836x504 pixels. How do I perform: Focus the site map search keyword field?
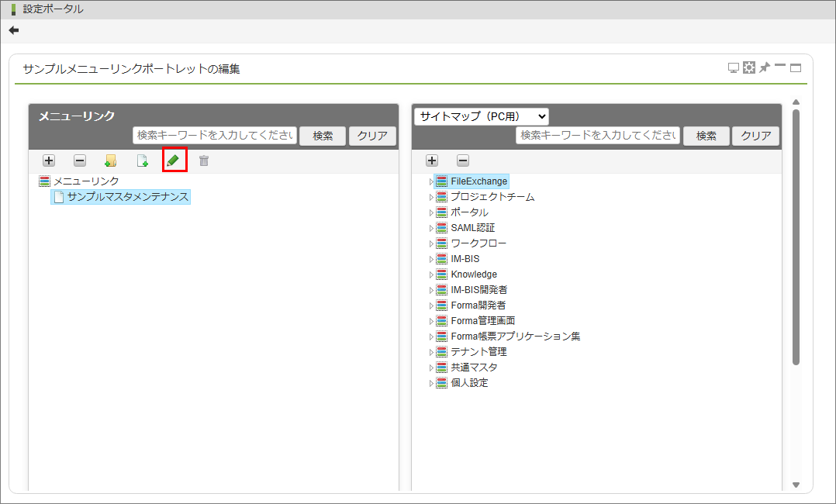point(598,136)
